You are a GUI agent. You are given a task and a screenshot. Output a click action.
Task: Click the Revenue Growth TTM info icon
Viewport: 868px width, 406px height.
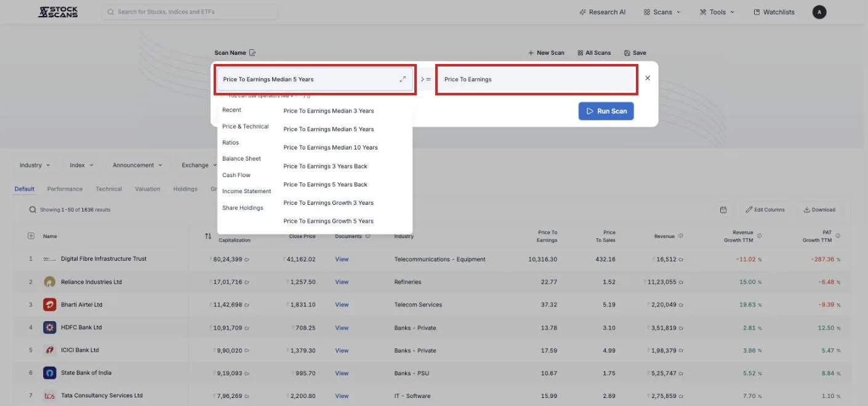pos(759,236)
